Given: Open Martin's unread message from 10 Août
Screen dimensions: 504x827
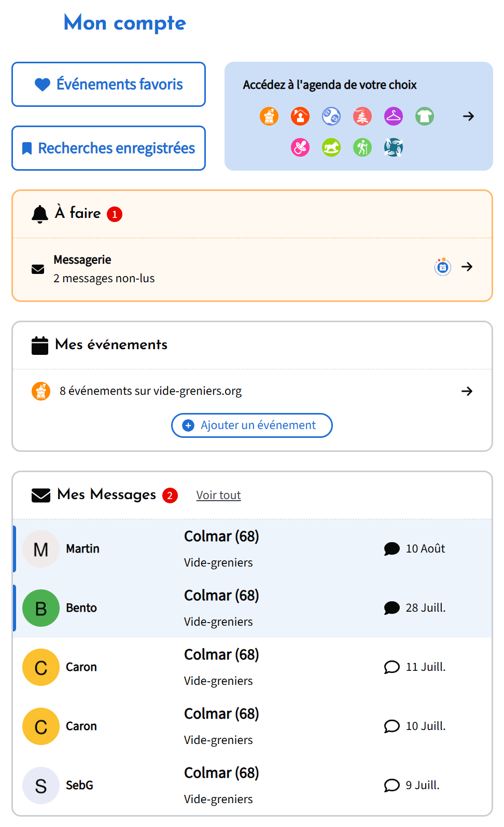Looking at the screenshot, I should [252, 549].
